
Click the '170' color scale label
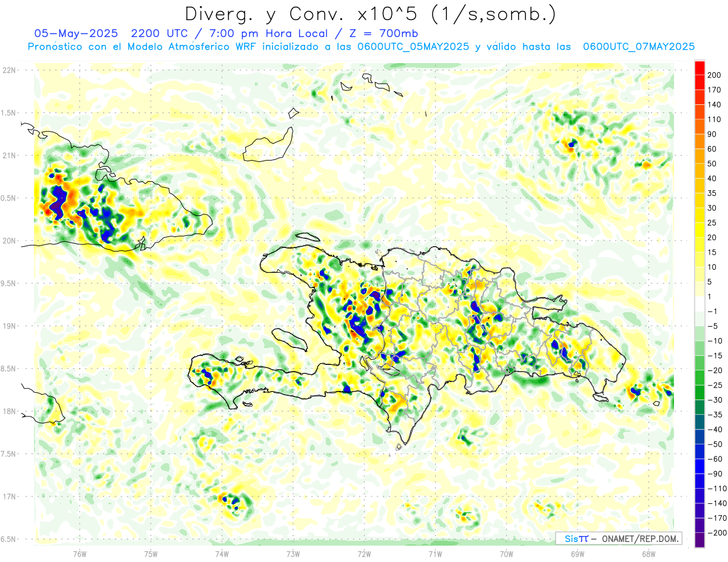click(715, 90)
